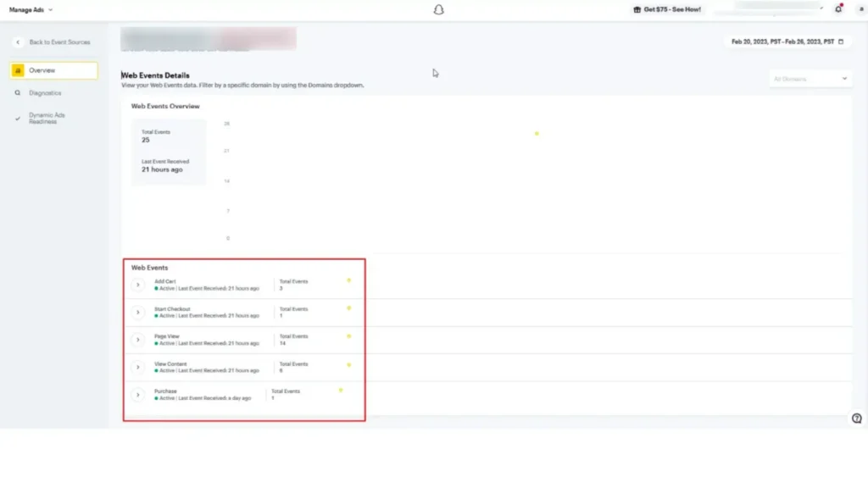Open the Manage Ads menu

tap(31, 10)
